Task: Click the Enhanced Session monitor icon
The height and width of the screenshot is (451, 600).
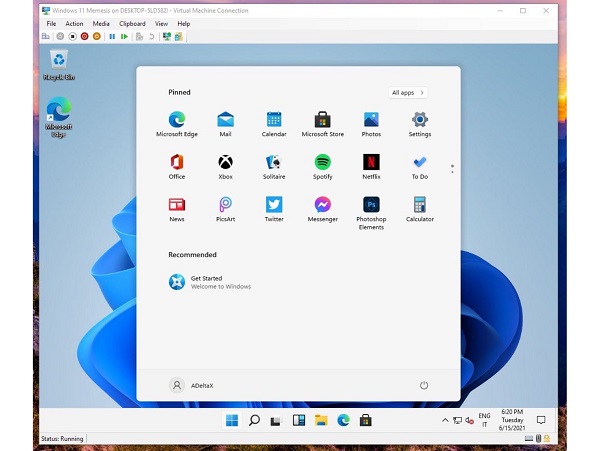Action: [166, 37]
